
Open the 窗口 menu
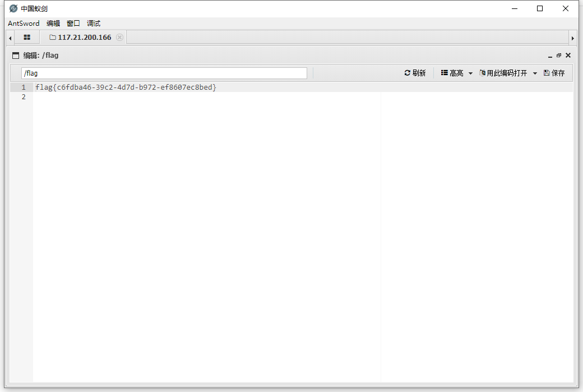[73, 24]
